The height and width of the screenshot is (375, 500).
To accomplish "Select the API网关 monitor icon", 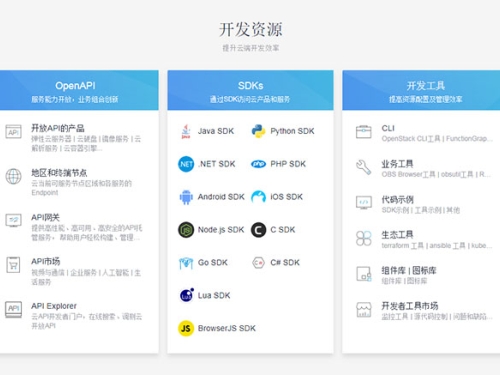I will point(13,220).
